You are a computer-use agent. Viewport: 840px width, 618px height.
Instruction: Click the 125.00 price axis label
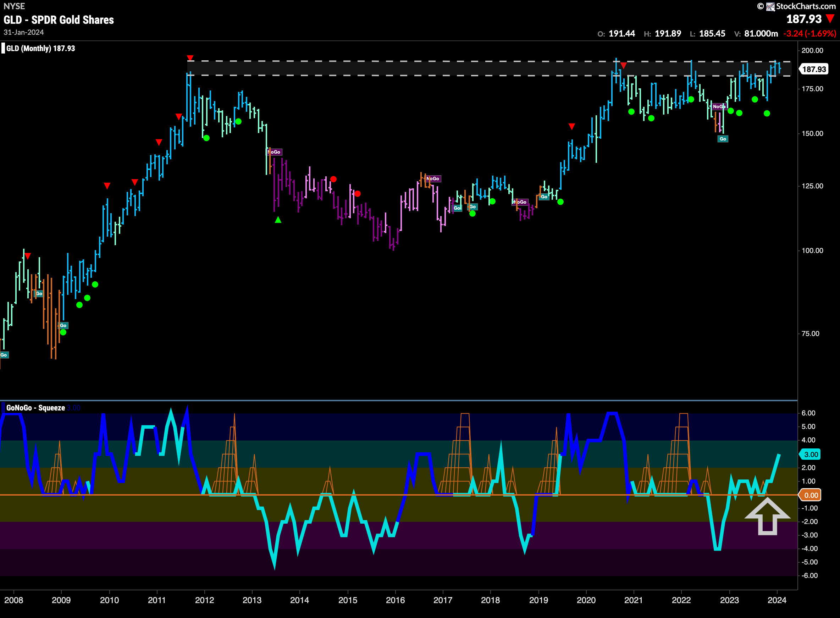pyautogui.click(x=812, y=186)
